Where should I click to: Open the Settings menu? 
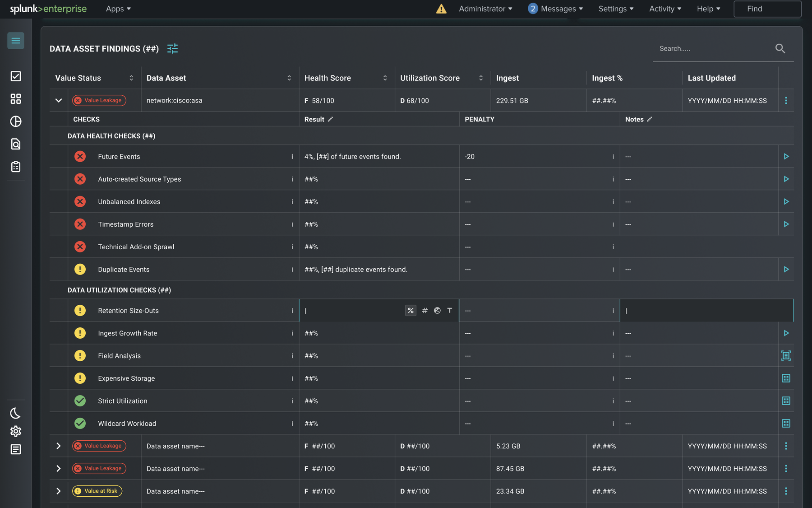point(616,9)
